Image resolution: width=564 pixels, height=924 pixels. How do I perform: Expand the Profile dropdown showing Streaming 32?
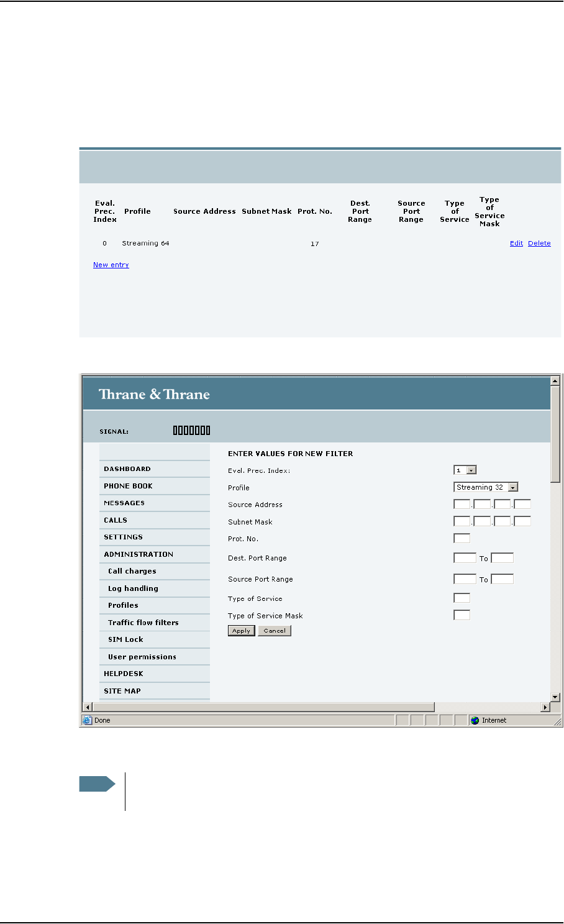[x=486, y=487]
